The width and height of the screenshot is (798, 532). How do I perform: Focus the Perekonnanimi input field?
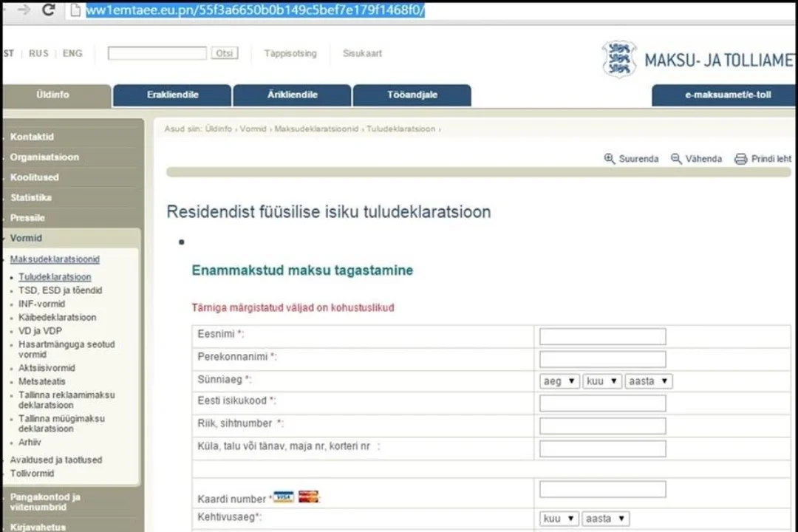[603, 359]
